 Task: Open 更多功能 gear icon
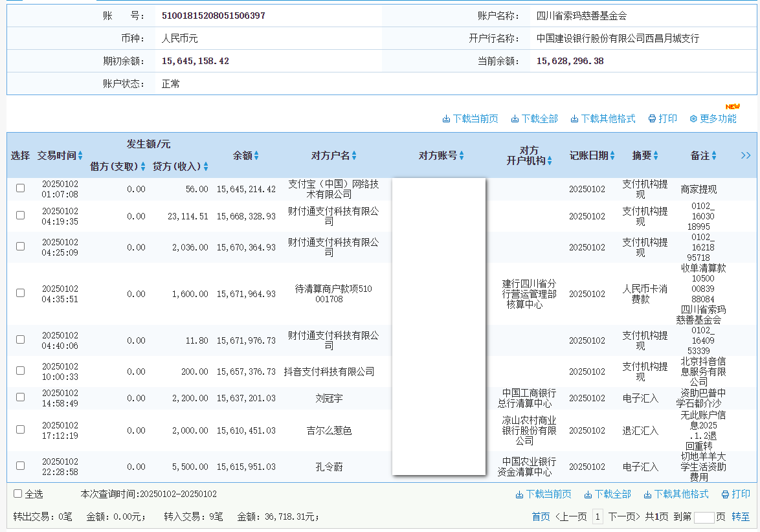click(x=693, y=119)
